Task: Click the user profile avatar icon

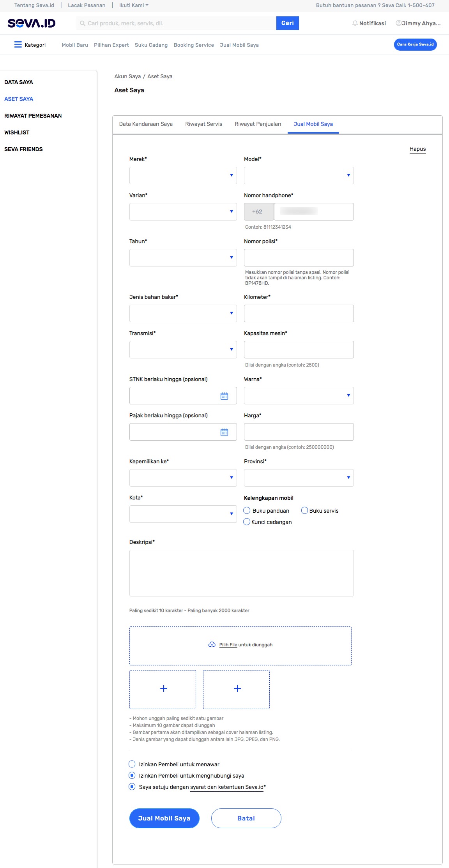Action: pyautogui.click(x=398, y=23)
